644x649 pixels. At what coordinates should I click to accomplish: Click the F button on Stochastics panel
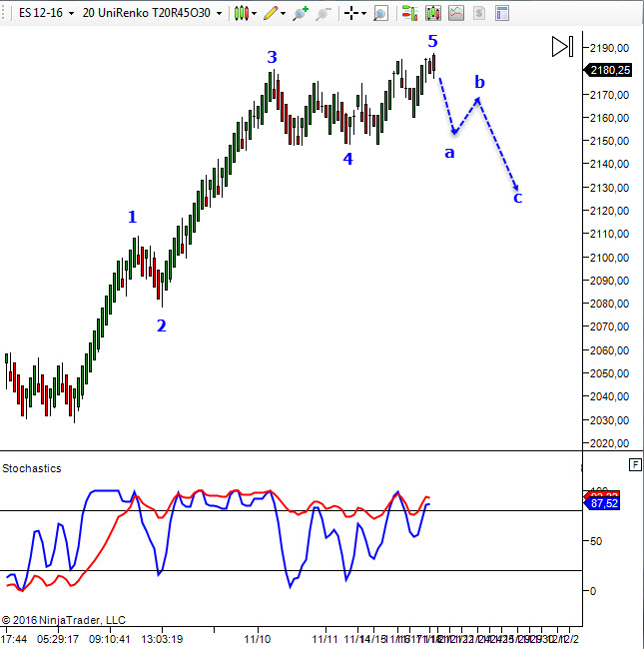[635, 465]
